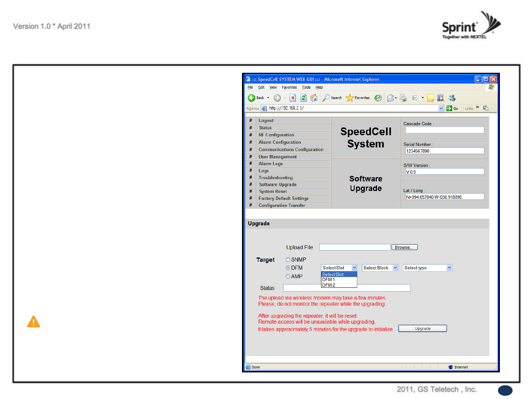The image size is (532, 399).
Task: Pick the highlighted Select Slot list entry
Action: tap(339, 274)
